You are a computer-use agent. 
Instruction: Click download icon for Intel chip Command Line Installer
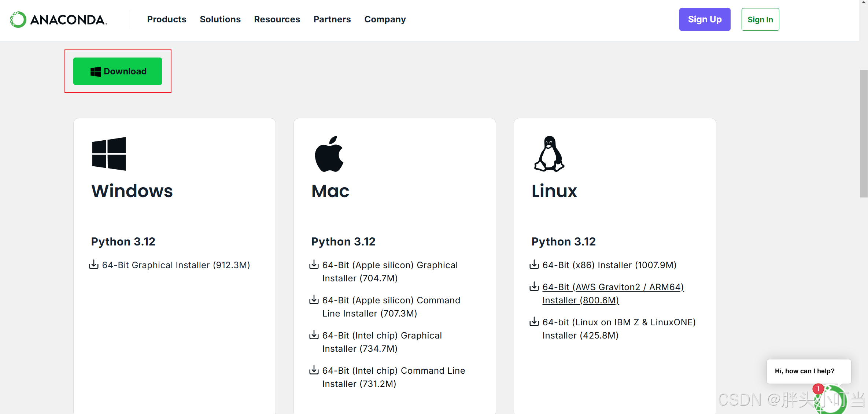point(314,370)
